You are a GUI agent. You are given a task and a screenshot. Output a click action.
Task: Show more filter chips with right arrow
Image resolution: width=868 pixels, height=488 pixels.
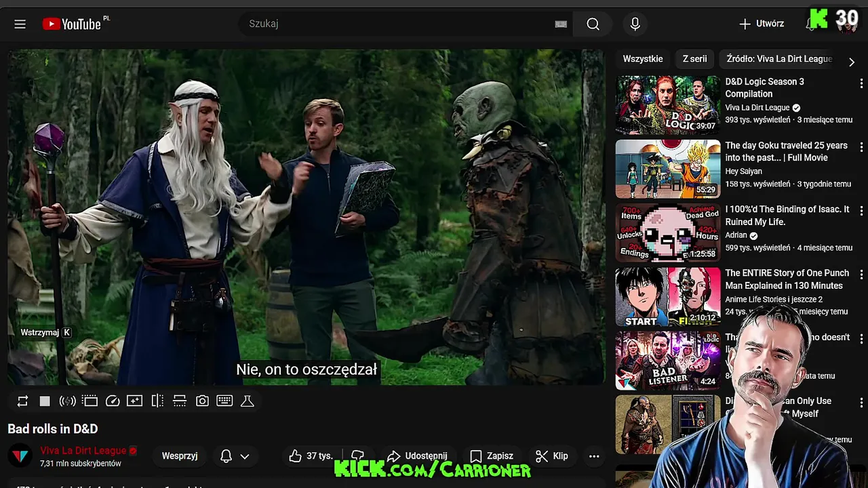[852, 62]
